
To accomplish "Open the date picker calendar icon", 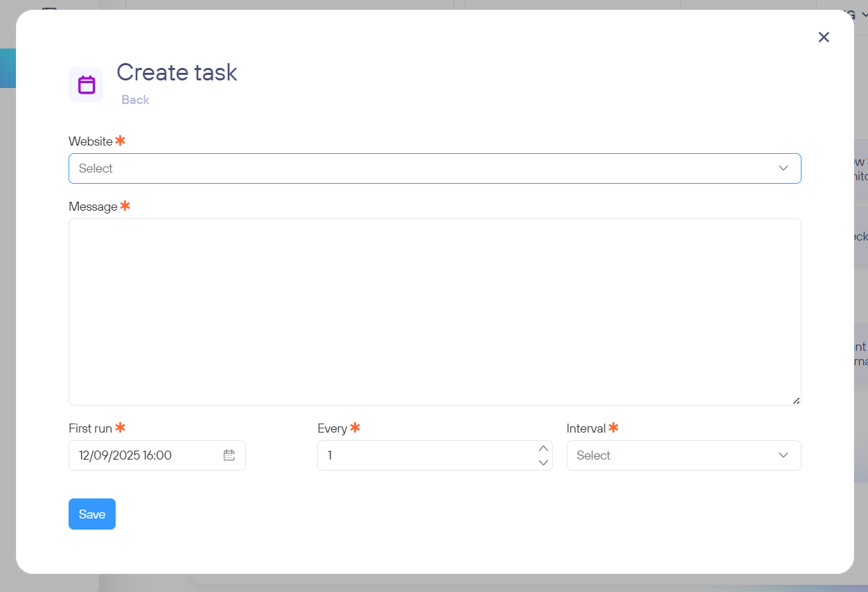I will [x=229, y=455].
